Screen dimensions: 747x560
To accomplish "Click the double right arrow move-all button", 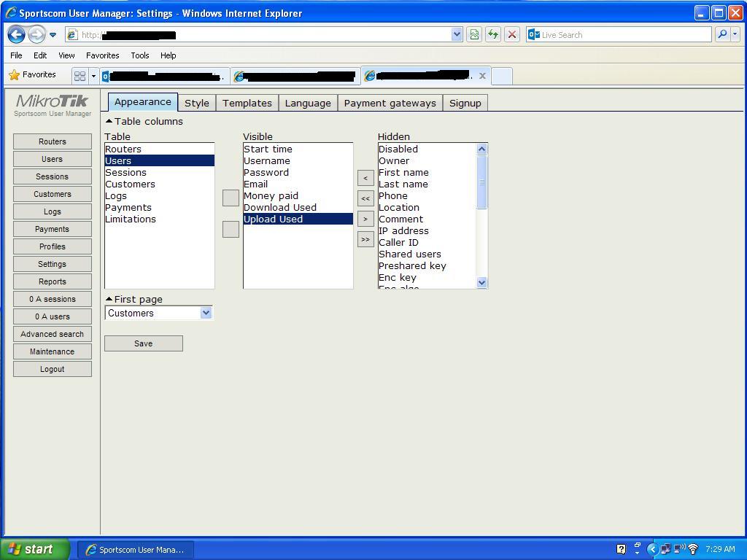I will (x=365, y=239).
